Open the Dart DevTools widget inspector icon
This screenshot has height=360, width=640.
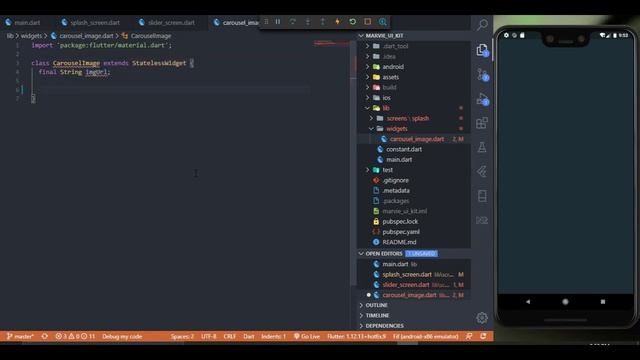(x=382, y=22)
